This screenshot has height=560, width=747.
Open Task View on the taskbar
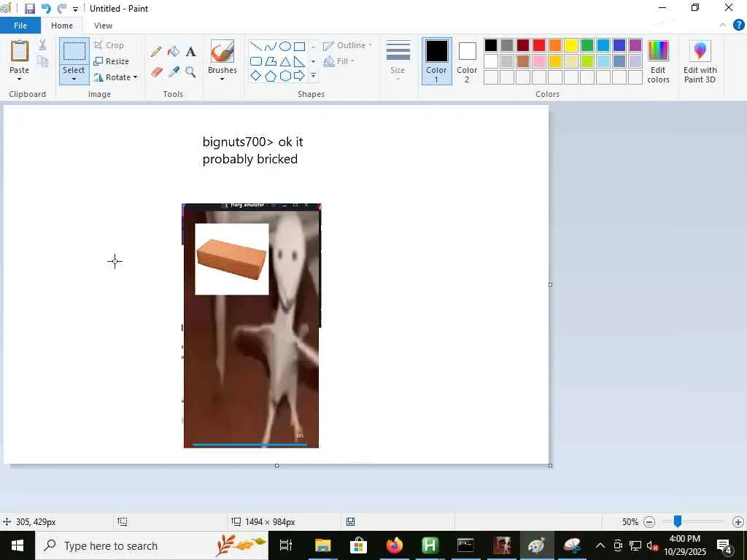tap(286, 545)
